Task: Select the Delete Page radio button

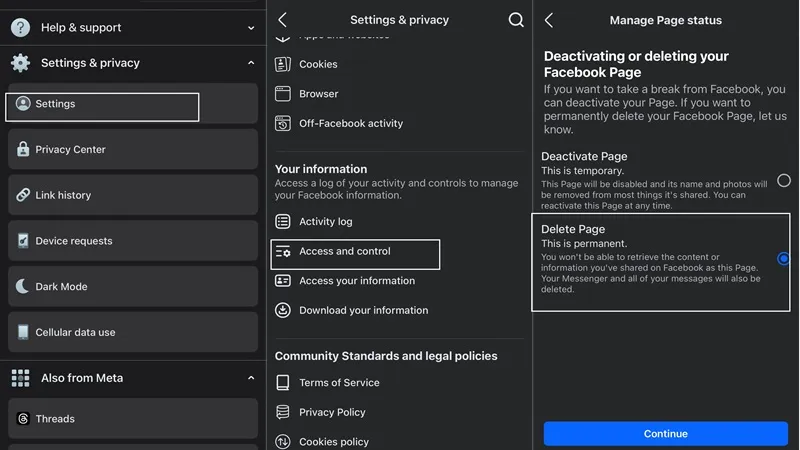Action: 784,259
